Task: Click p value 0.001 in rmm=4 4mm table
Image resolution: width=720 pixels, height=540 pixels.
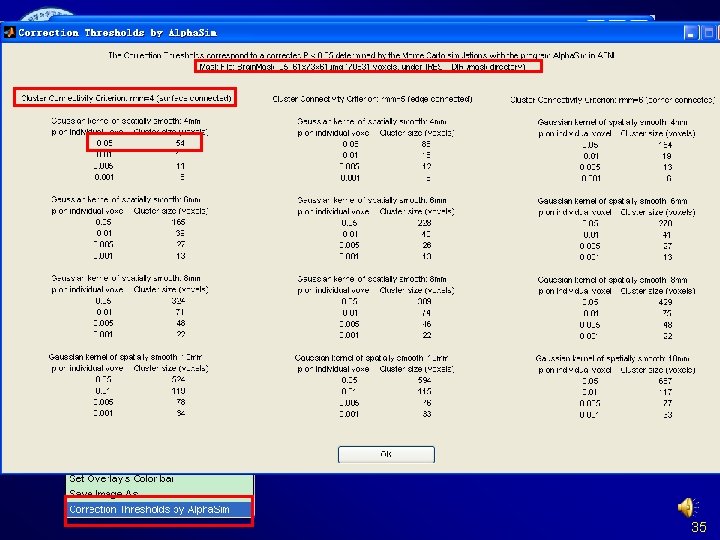Action: pyautogui.click(x=104, y=177)
